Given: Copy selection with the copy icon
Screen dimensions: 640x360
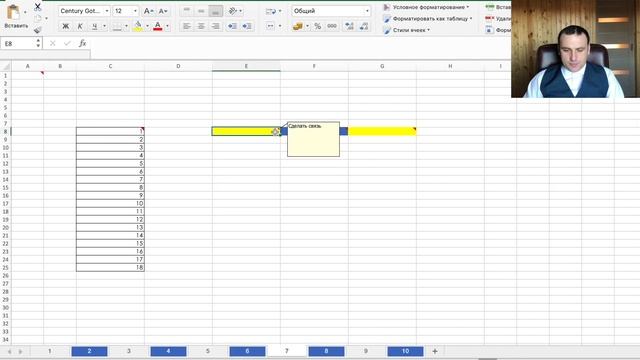Looking at the screenshot, I should [38, 18].
